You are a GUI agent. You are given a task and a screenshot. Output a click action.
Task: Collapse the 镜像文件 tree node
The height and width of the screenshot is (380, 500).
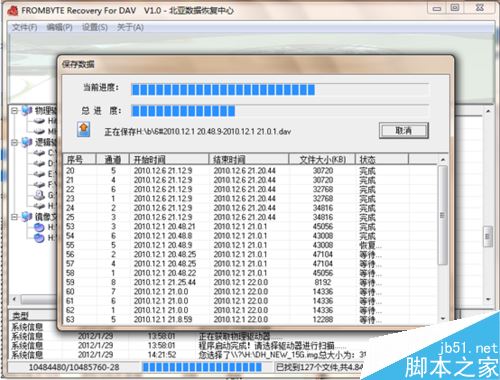[x=14, y=217]
